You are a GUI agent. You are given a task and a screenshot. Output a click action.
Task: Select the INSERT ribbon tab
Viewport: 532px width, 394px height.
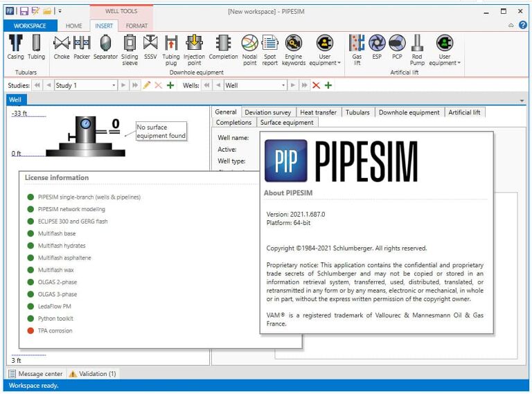point(104,26)
